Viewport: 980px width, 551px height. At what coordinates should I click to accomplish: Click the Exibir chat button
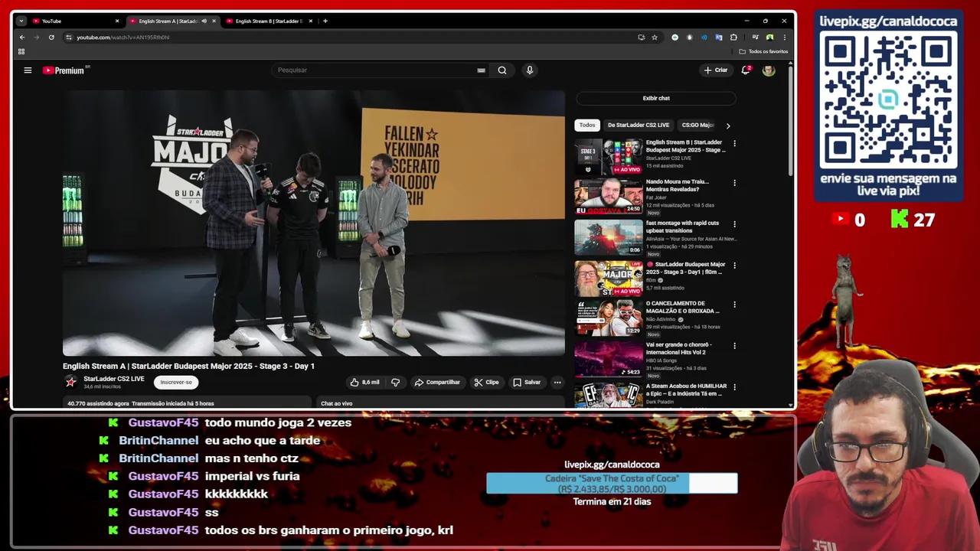pyautogui.click(x=656, y=98)
